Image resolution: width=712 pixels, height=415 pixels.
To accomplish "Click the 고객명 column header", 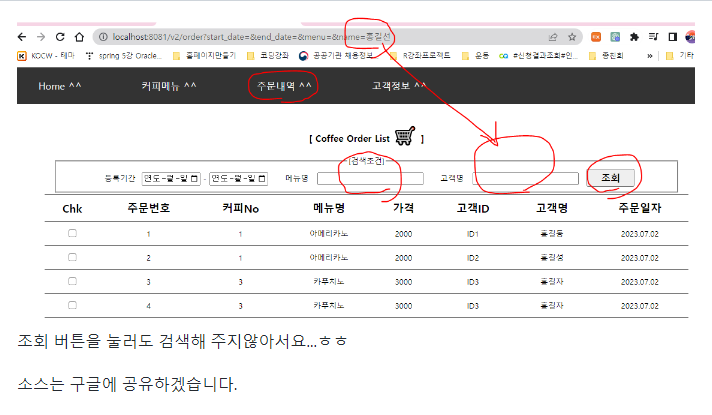I will pyautogui.click(x=552, y=208).
